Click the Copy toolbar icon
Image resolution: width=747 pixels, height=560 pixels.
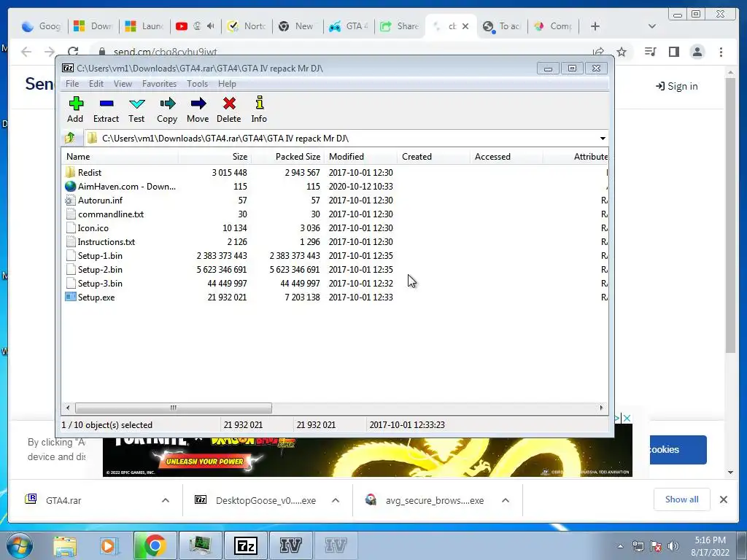(x=167, y=109)
